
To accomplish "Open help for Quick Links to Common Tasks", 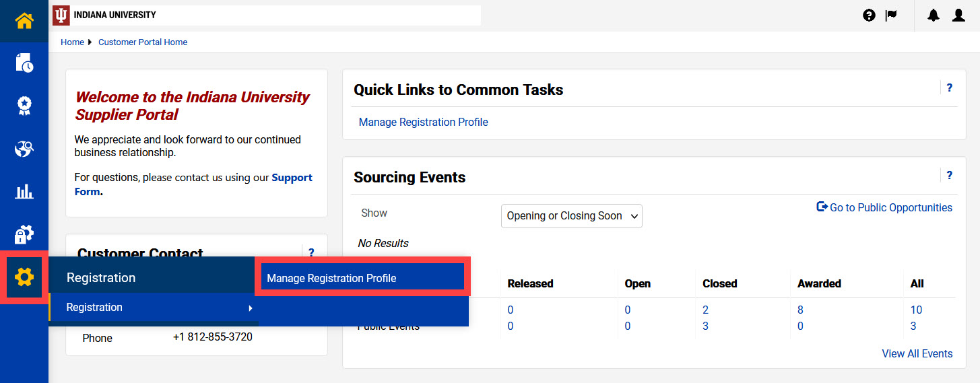I will click(949, 88).
